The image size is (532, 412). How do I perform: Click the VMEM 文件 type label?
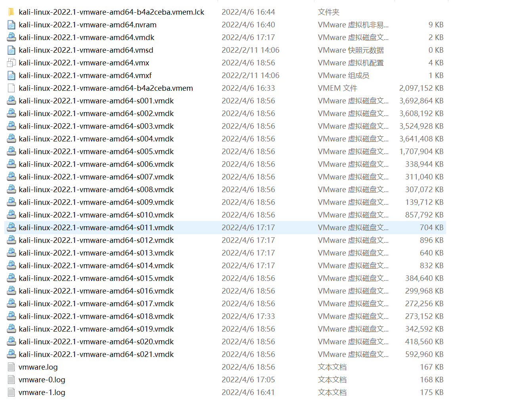point(337,88)
